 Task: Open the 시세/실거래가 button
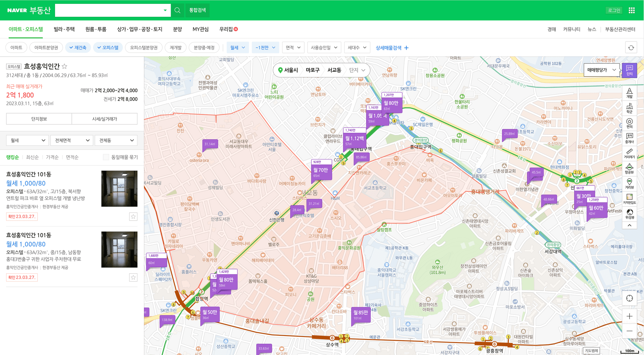[105, 119]
